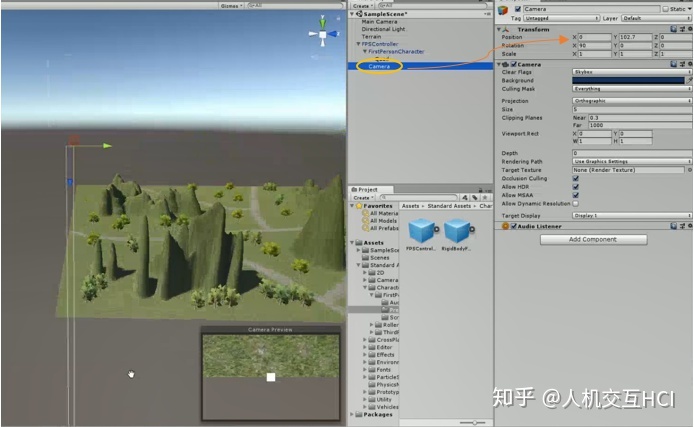Toggle the Camera component enabled checkbox
This screenshot has width=694, height=427.
click(x=514, y=64)
